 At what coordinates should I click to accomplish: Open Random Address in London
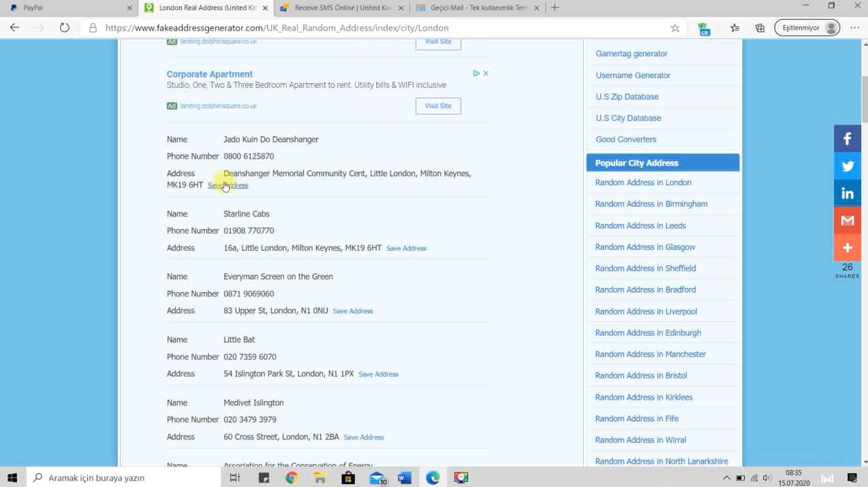coord(643,183)
